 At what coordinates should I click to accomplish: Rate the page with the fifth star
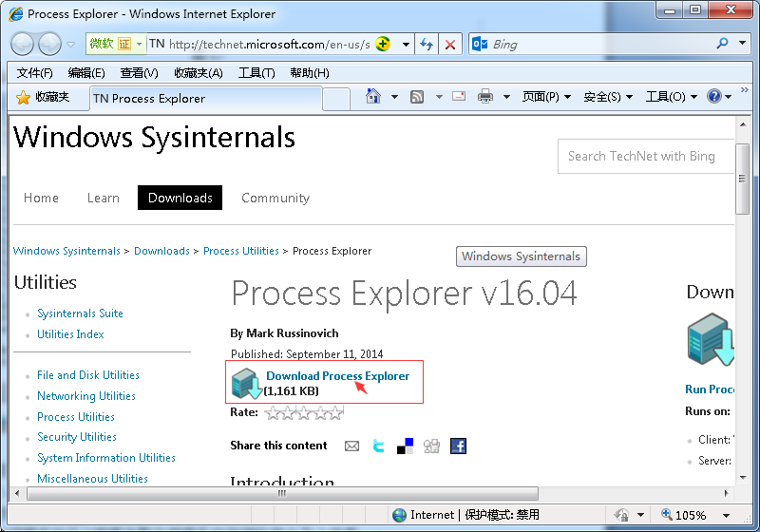[x=334, y=413]
